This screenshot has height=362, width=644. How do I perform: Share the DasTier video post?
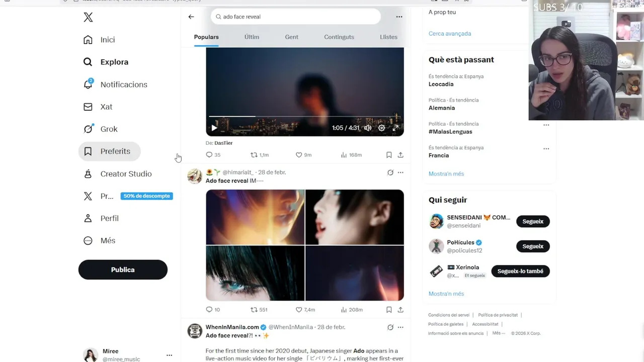[400, 155]
